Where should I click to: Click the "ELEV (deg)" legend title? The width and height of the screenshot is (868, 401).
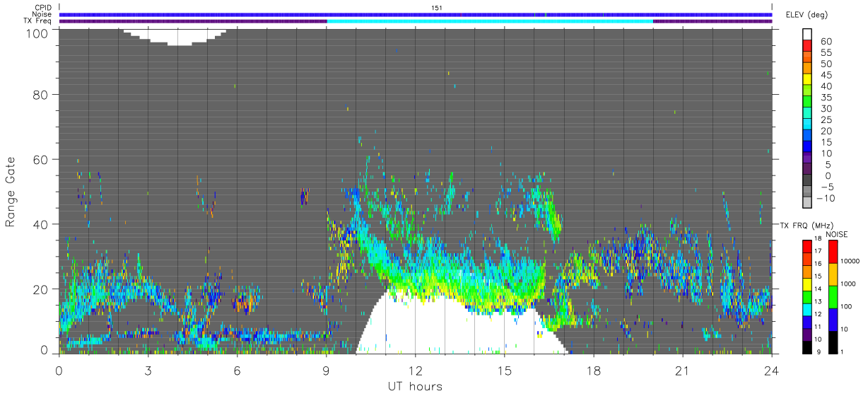pyautogui.click(x=807, y=15)
